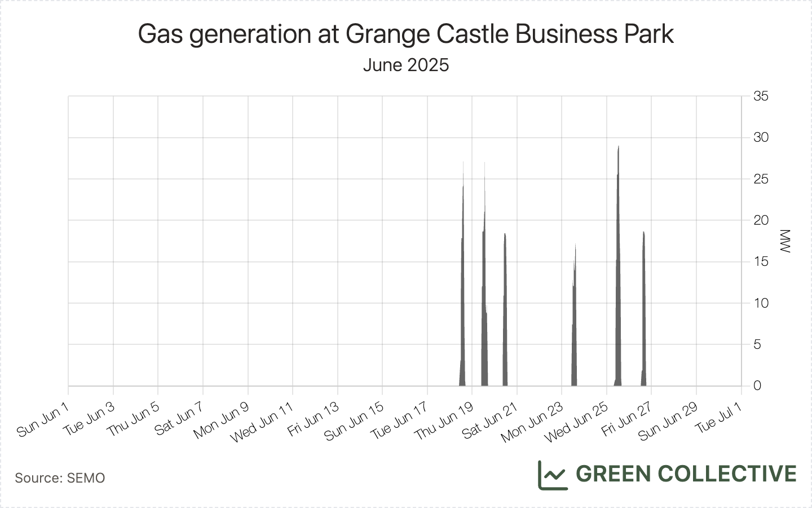Click the y-axis value 30
812x508 pixels.
coord(761,138)
